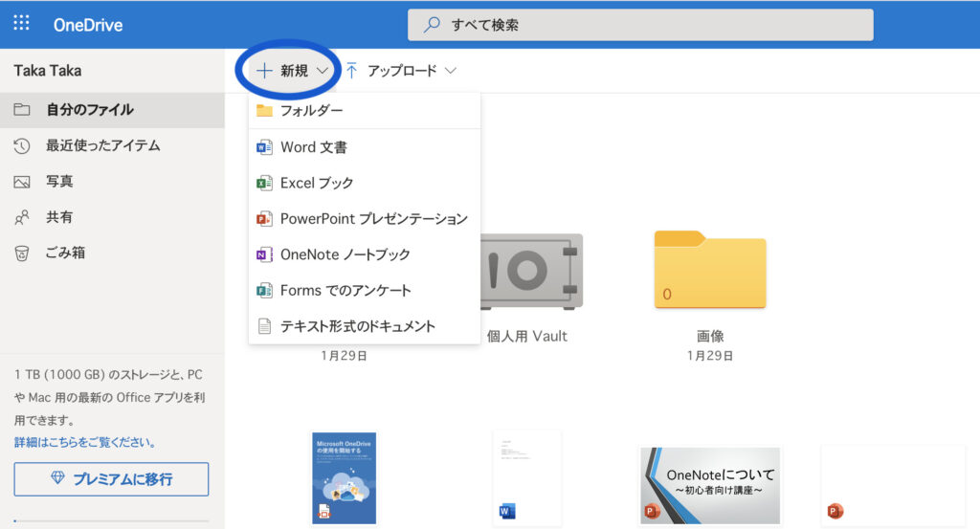Choose OneNote ノートブック menu entry
Viewport: 980px width, 529px height.
coord(365,254)
